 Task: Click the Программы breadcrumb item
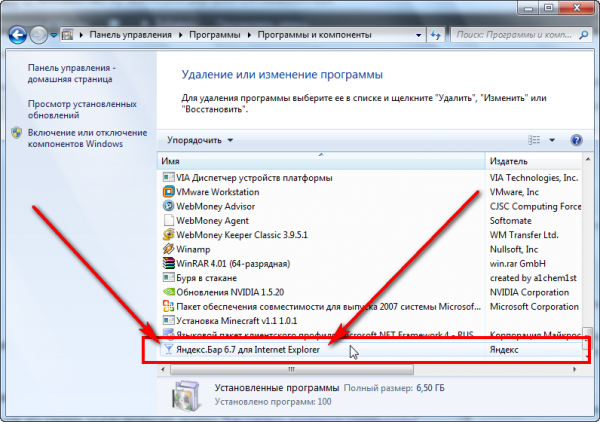(x=215, y=35)
